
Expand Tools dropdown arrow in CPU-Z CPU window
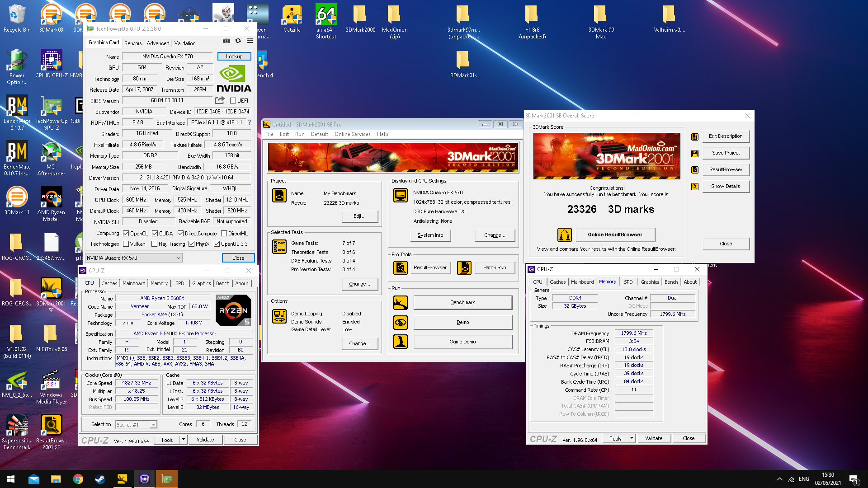tap(183, 440)
